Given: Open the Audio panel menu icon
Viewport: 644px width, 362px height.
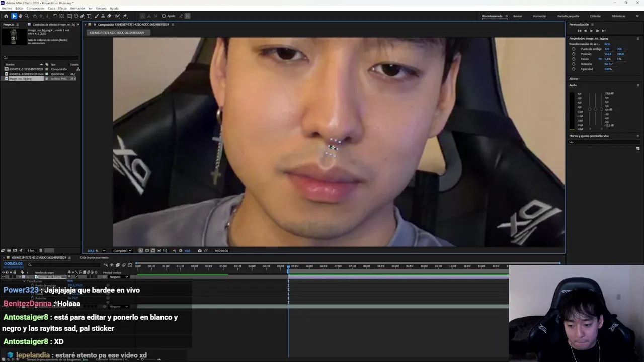Looking at the screenshot, I should pyautogui.click(x=638, y=85).
